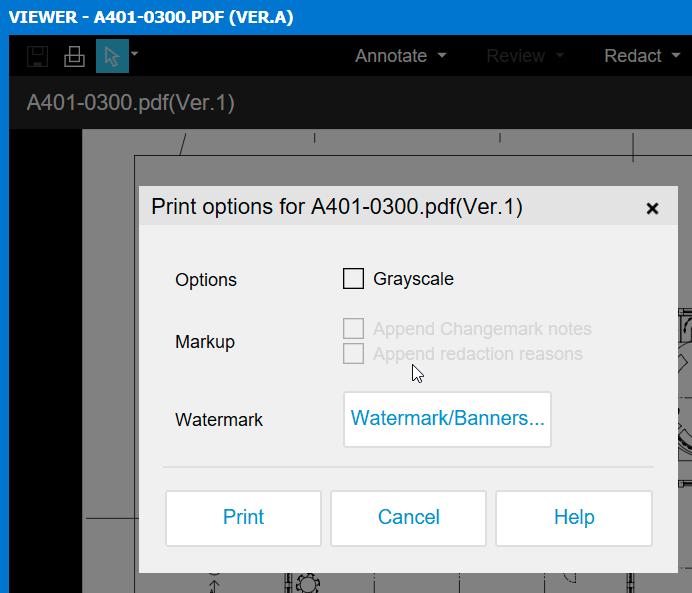The image size is (692, 593).
Task: Click the Print options dialog title
Action: (x=337, y=206)
